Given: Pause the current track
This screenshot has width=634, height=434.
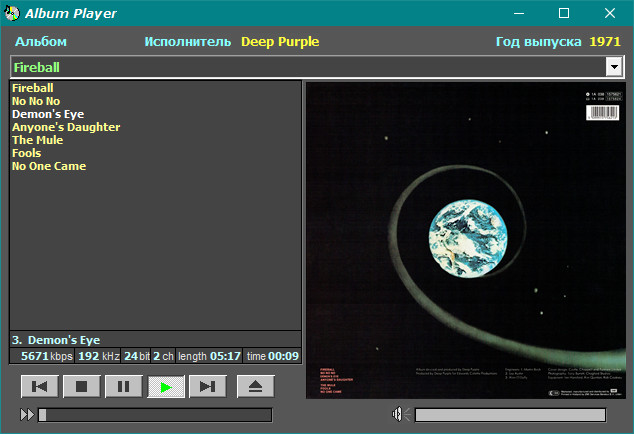Looking at the screenshot, I should [124, 387].
